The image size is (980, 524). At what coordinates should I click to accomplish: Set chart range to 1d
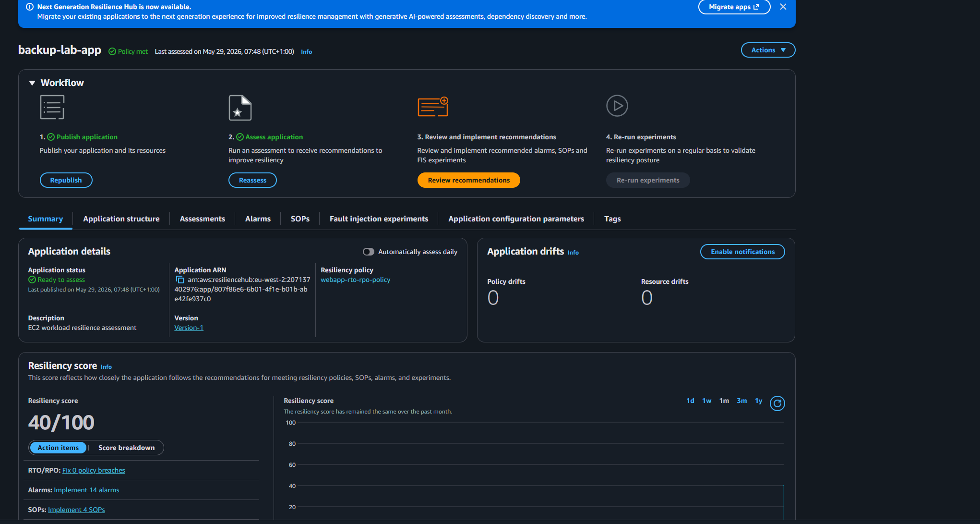[x=690, y=401]
